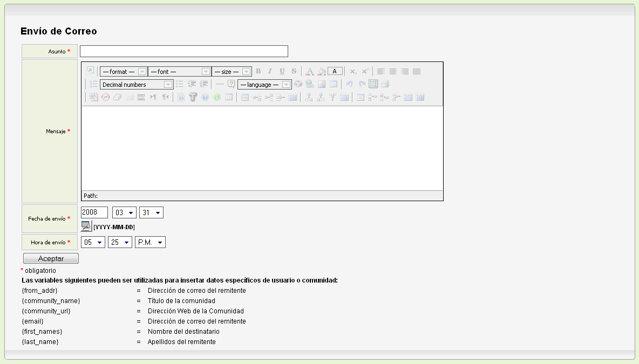Click the {community_name} variable text
The image size is (639, 364).
point(51,301)
